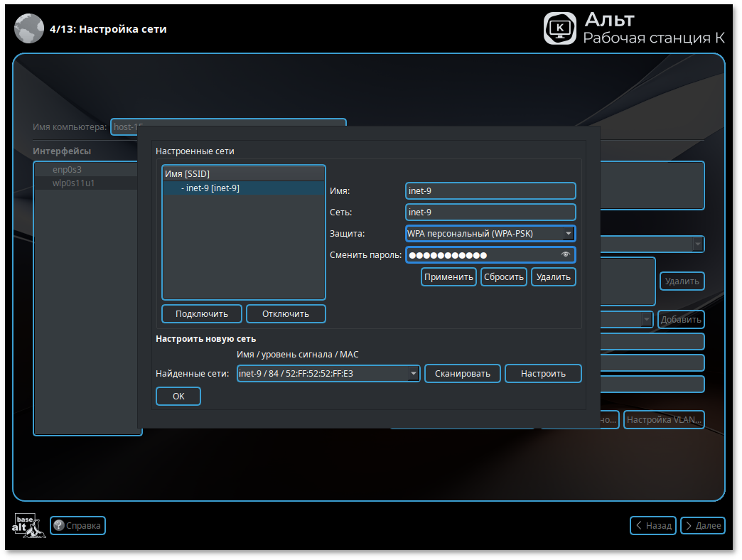Viewport: 742px width, 560px height.
Task: Open the Найденные сети dropdown list
Action: pyautogui.click(x=414, y=374)
